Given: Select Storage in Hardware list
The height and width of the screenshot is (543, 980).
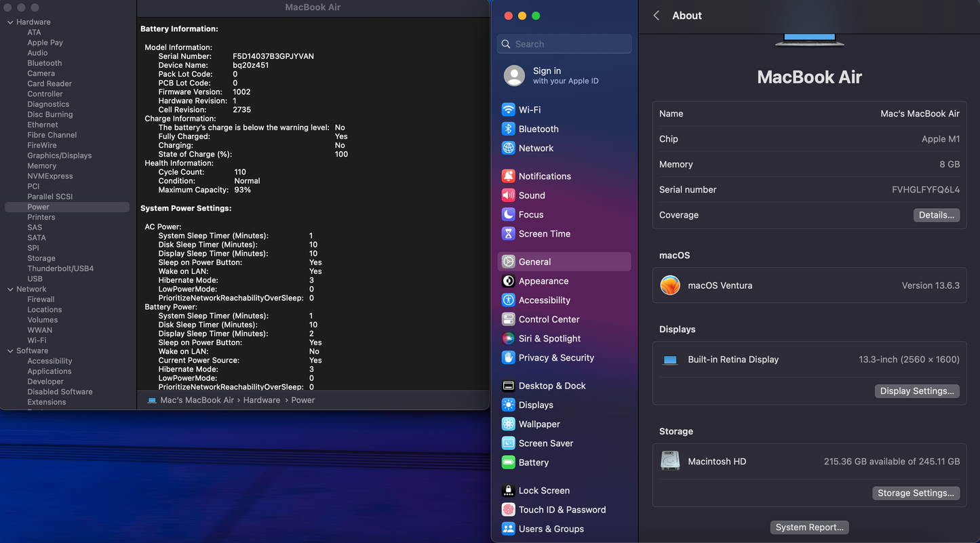Looking at the screenshot, I should pos(41,258).
